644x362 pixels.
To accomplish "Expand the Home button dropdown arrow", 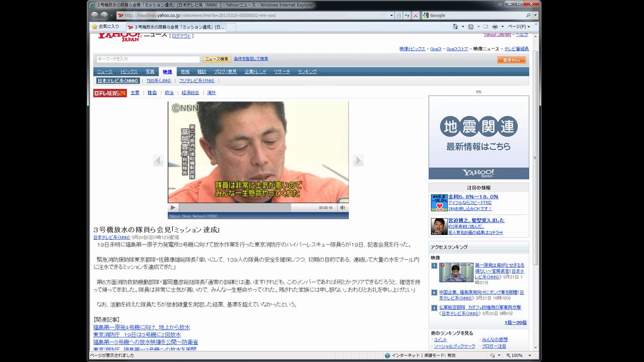I will pyautogui.click(x=462, y=26).
